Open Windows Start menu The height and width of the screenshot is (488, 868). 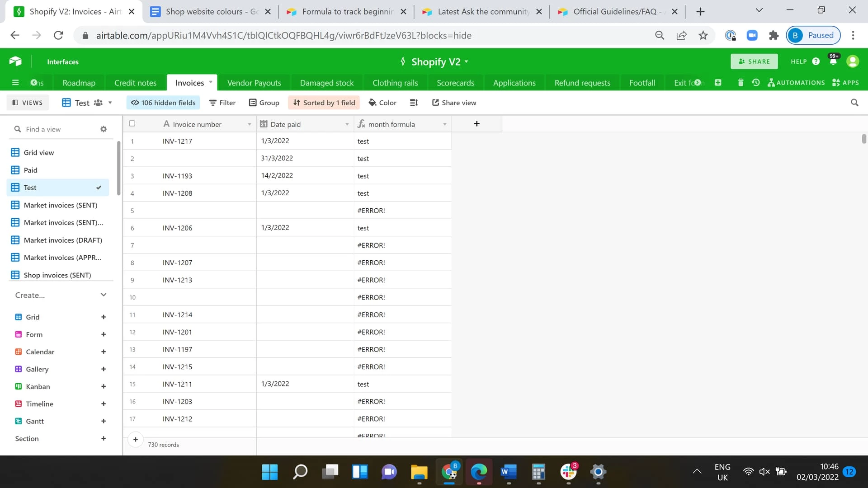click(x=270, y=472)
